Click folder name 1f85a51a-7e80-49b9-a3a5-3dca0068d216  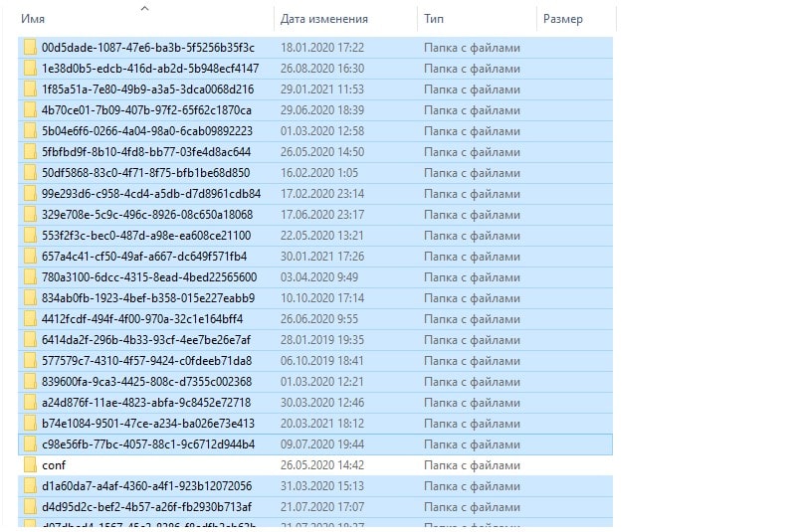(148, 89)
